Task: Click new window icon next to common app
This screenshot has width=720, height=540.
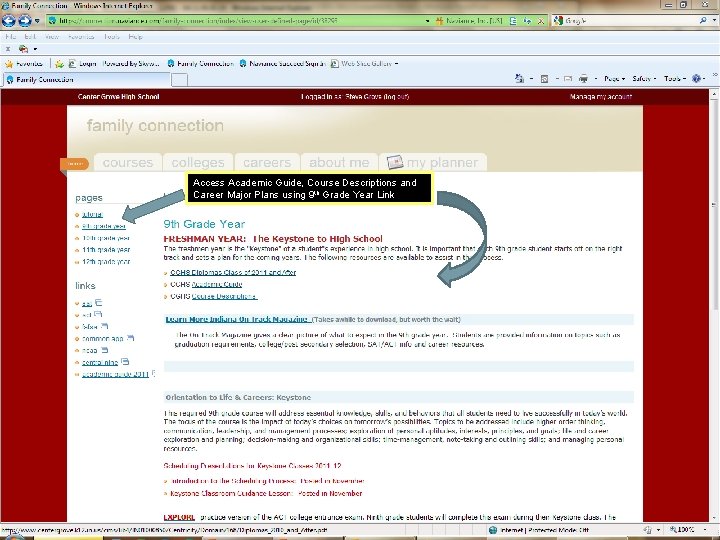Action: pyautogui.click(x=130, y=338)
